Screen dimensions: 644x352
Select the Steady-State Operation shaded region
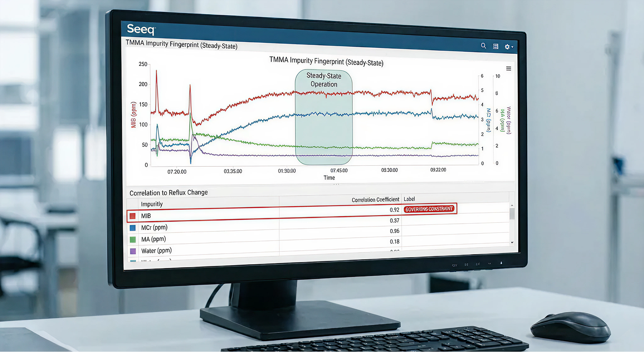point(324,126)
